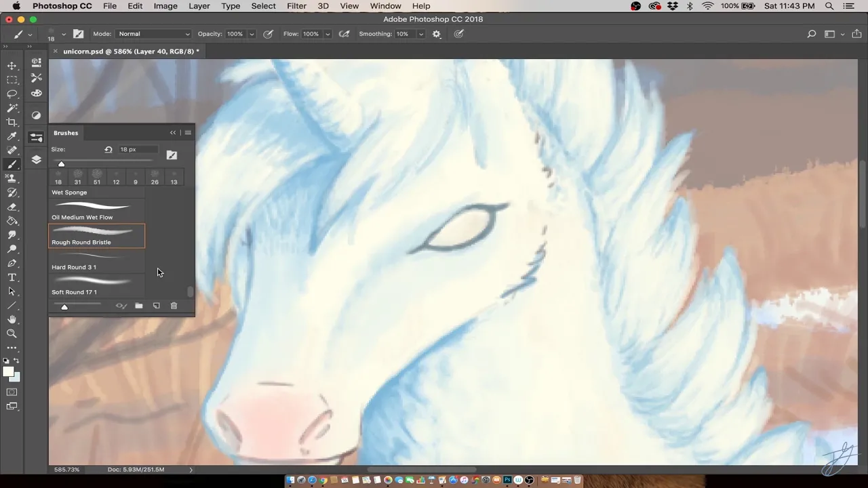Open smoothing options gear menu
868x488 pixels.
click(436, 34)
